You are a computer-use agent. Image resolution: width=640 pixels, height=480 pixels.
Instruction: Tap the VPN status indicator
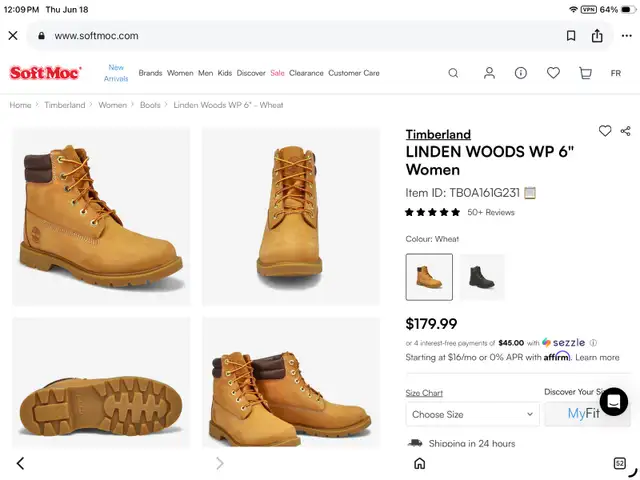[589, 9]
